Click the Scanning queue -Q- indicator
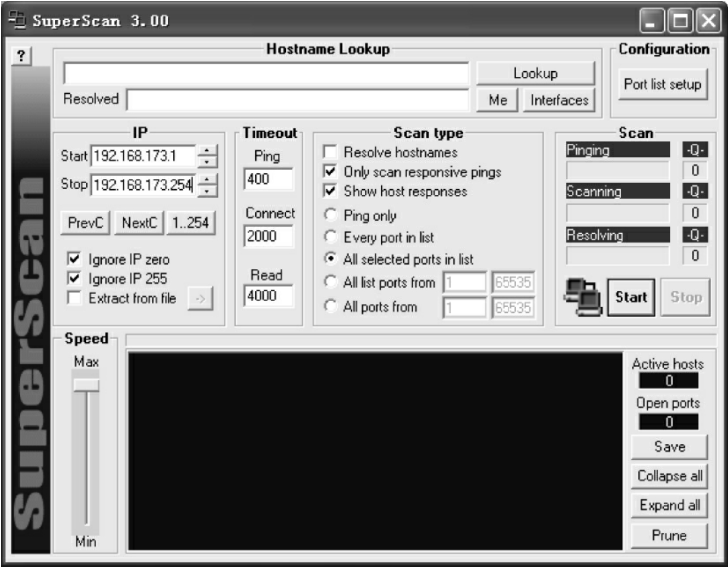728x567 pixels. [695, 191]
